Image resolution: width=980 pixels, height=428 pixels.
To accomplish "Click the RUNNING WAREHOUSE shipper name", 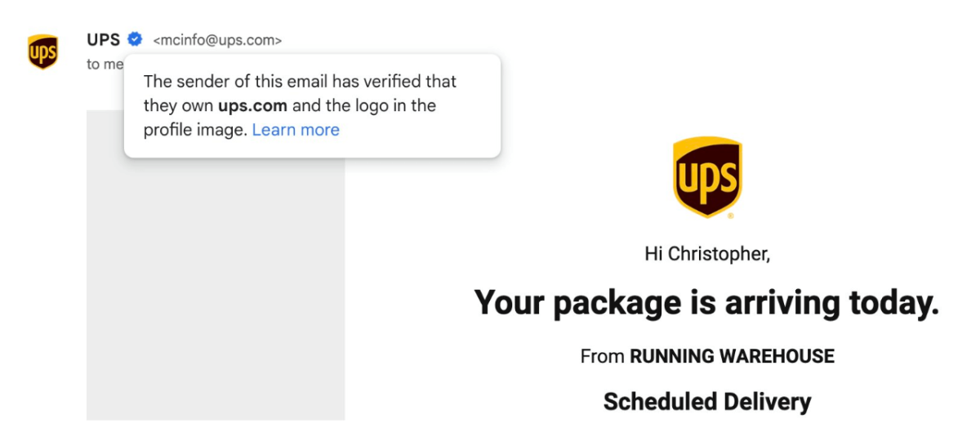I will pyautogui.click(x=732, y=356).
